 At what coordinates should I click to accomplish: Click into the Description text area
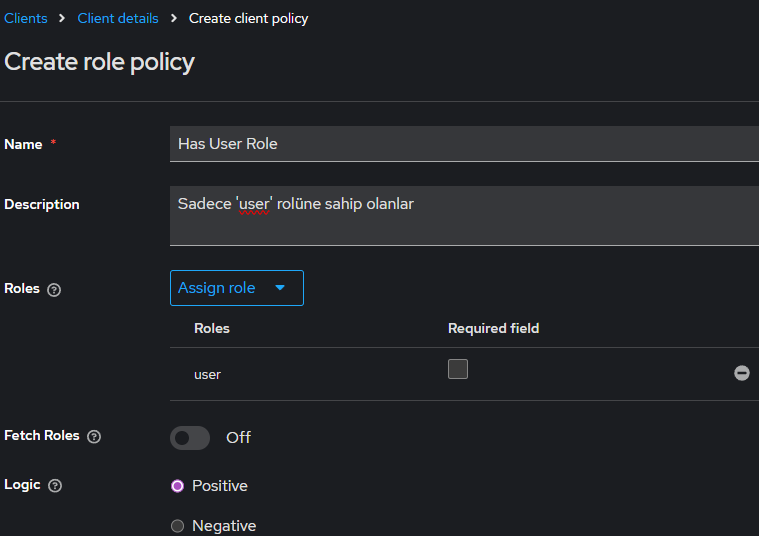pyautogui.click(x=460, y=215)
